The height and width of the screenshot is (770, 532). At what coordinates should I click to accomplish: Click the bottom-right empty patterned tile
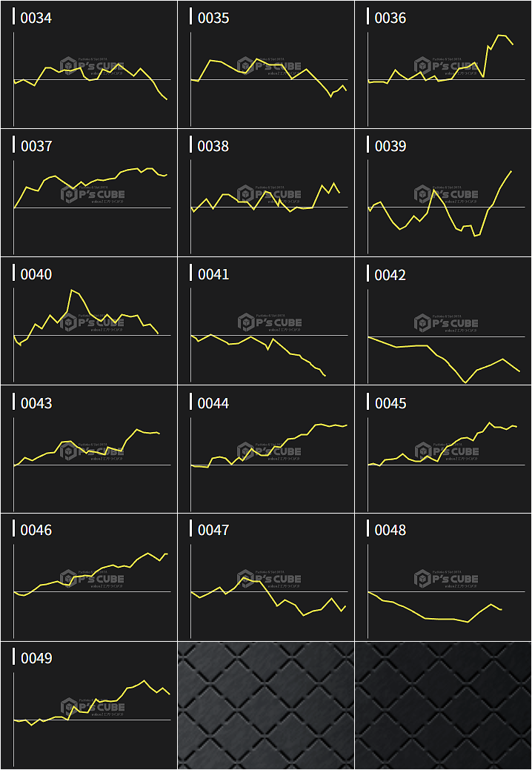coord(443,706)
